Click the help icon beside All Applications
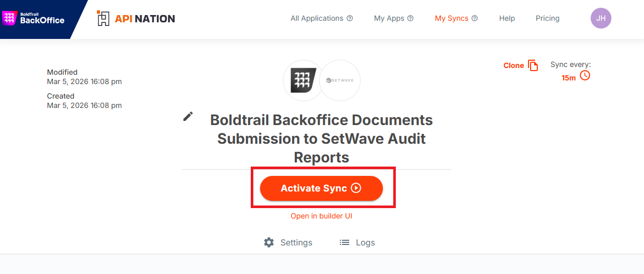 click(350, 18)
